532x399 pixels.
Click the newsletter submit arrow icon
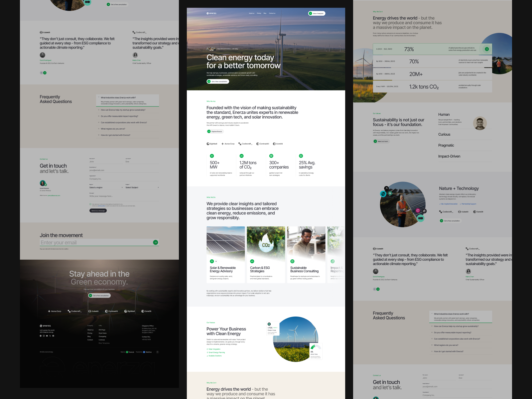pyautogui.click(x=155, y=242)
